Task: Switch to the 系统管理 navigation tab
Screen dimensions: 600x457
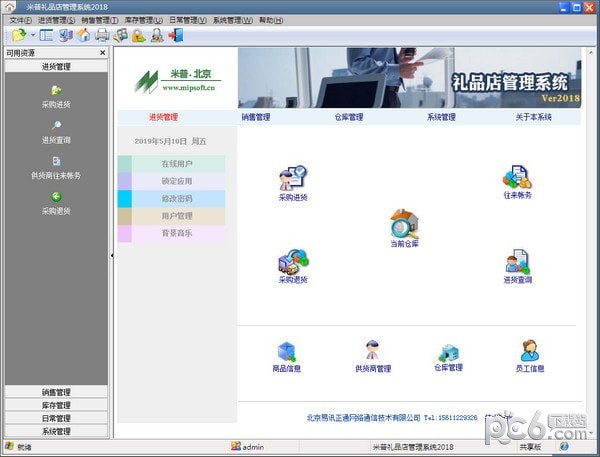Action: click(x=441, y=117)
